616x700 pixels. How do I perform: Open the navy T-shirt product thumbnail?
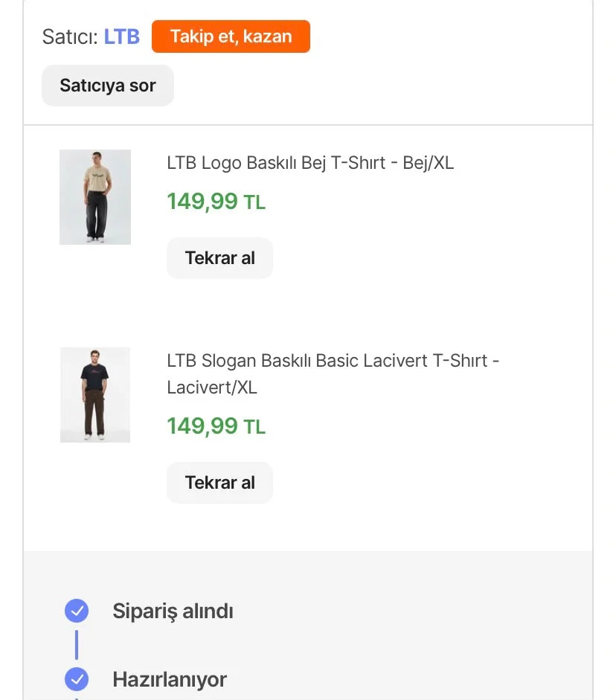coord(95,395)
